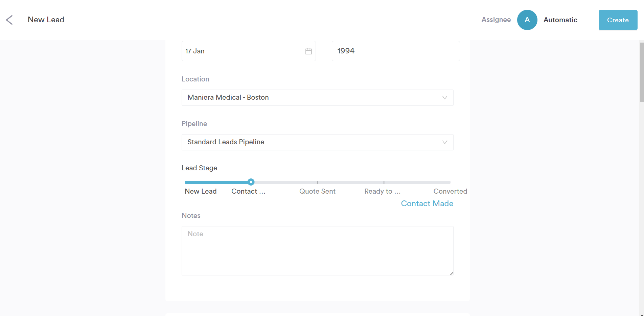Click the New Lead page title

(x=46, y=20)
